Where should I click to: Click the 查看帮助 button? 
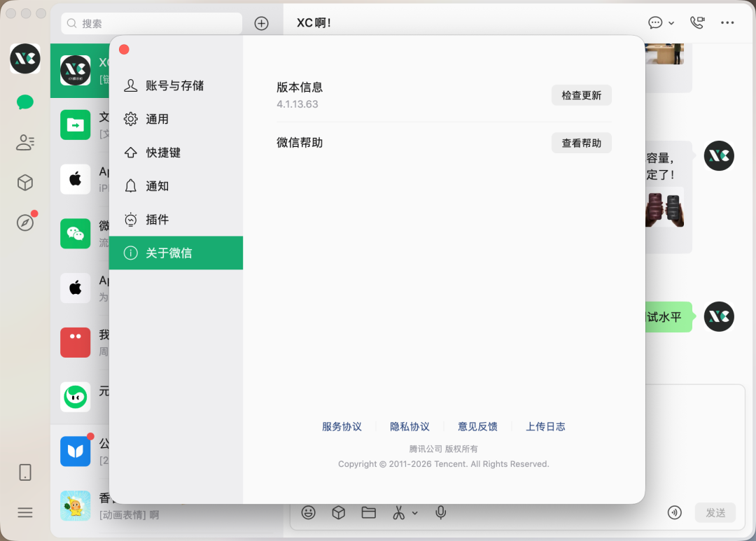pyautogui.click(x=582, y=143)
